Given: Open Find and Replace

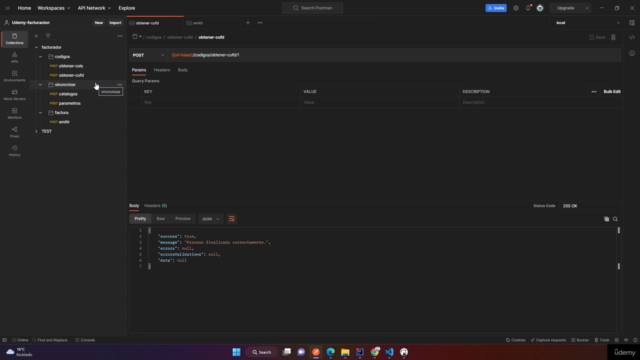Looking at the screenshot, I should coord(50,340).
